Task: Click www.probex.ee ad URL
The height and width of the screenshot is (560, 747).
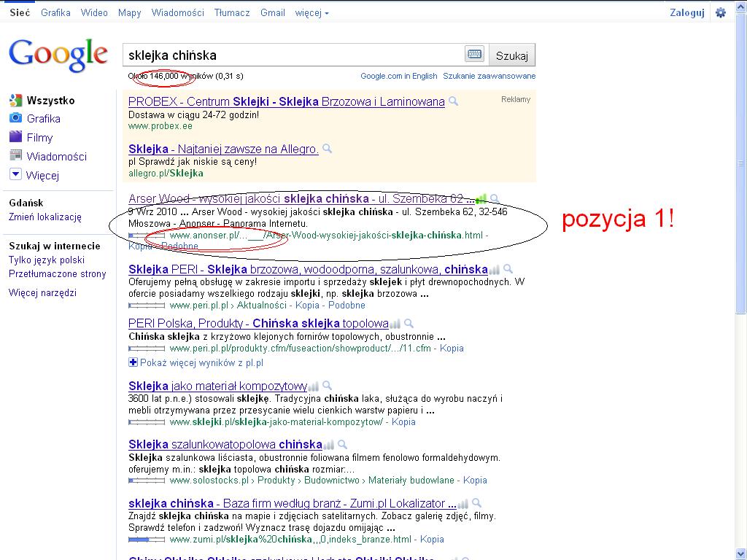Action: pos(160,126)
